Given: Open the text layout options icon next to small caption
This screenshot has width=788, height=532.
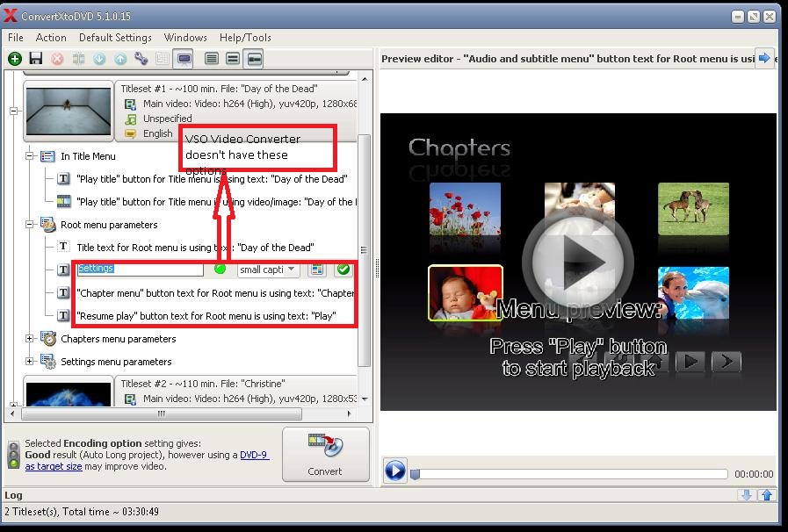Looking at the screenshot, I should pyautogui.click(x=317, y=270).
